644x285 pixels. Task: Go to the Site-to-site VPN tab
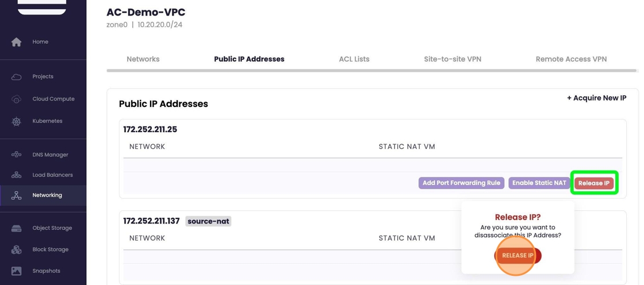[453, 59]
